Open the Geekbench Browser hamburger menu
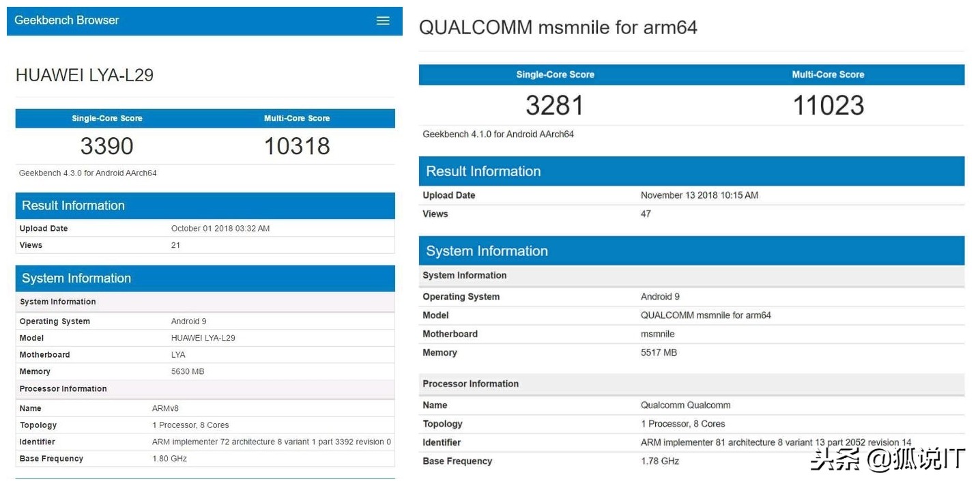 (383, 20)
